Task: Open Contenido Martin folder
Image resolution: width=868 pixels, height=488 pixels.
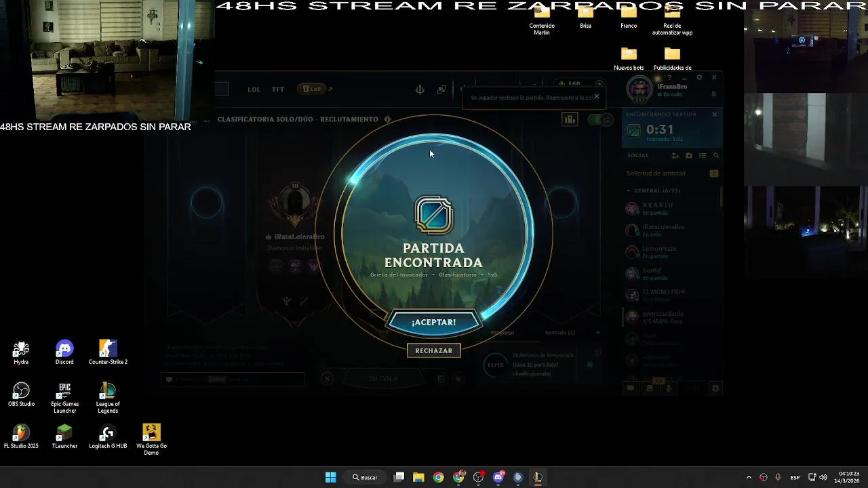Action: 542,20
